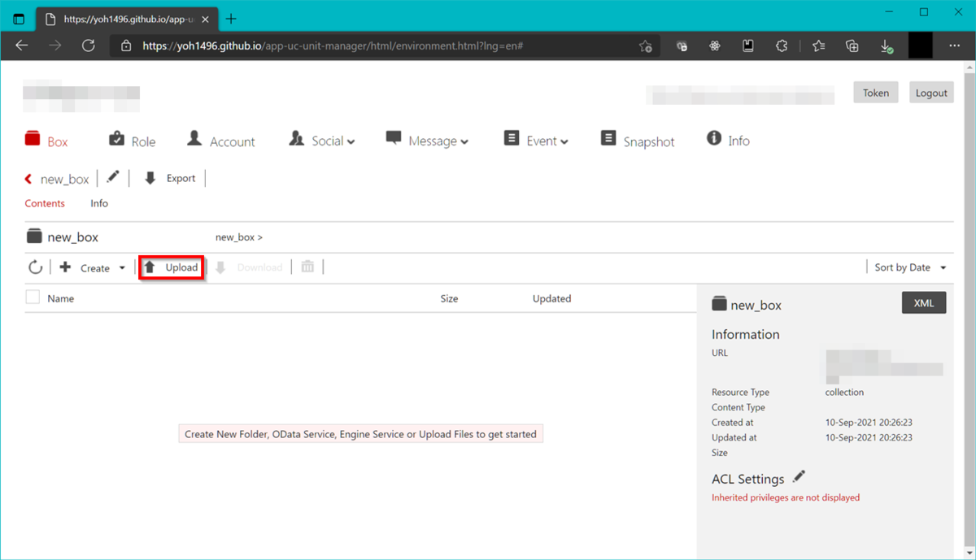Click the Social people icon

[x=296, y=138]
